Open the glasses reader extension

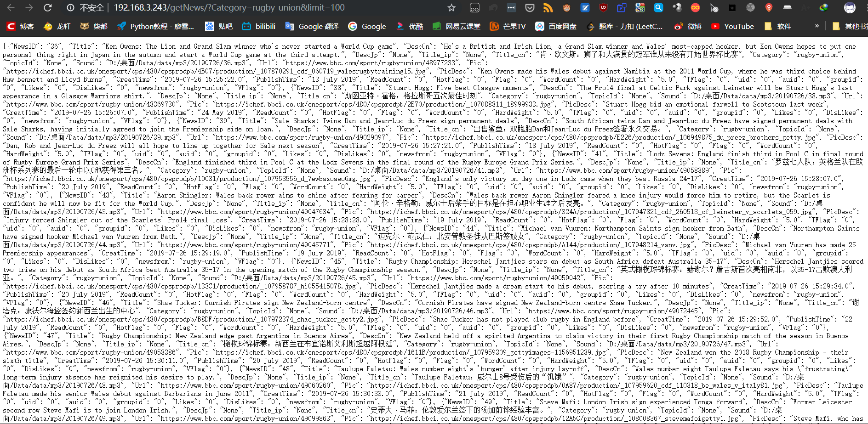pyautogui.click(x=474, y=8)
